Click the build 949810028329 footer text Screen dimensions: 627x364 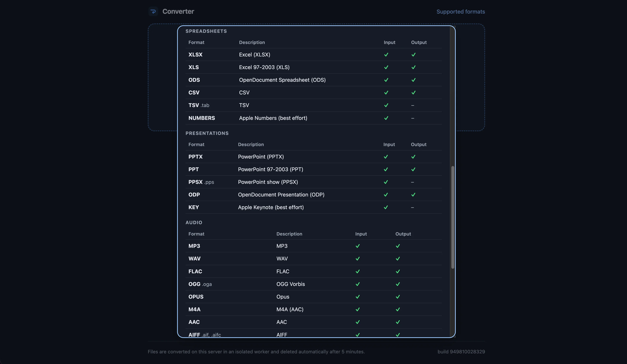pyautogui.click(x=461, y=352)
